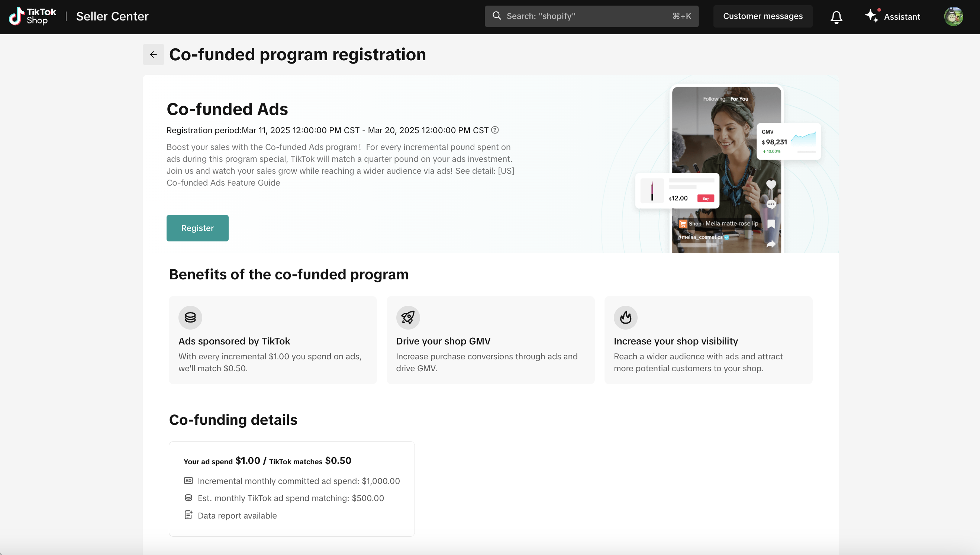Image resolution: width=980 pixels, height=555 pixels.
Task: Click the coins icon for sponsored ads
Action: [x=190, y=317]
